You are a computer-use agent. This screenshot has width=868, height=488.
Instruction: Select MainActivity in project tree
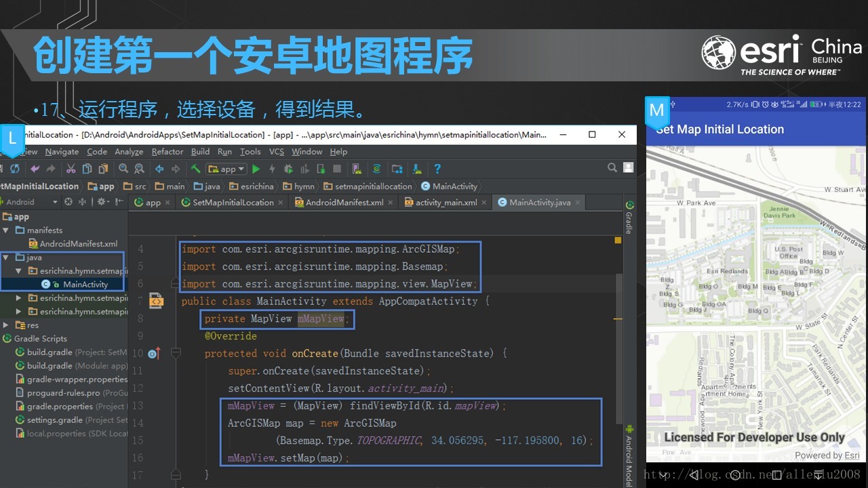point(75,285)
